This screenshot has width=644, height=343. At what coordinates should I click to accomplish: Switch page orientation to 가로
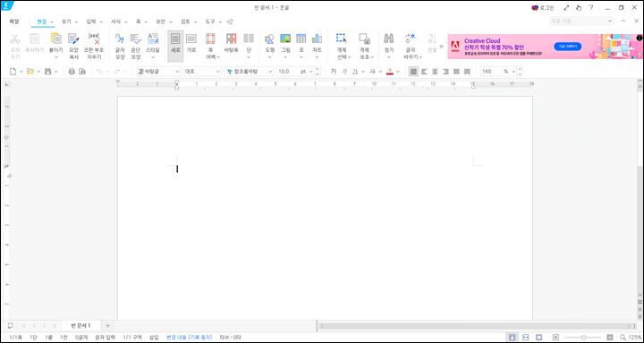tap(191, 43)
